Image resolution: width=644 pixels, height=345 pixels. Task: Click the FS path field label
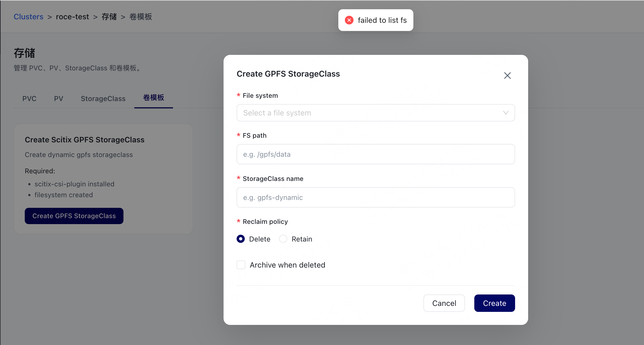[x=255, y=136]
